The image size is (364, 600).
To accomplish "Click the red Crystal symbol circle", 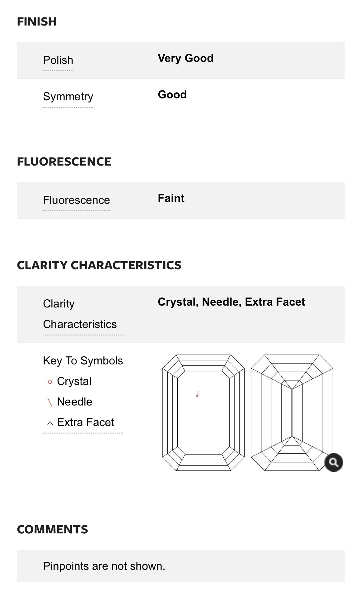I will (x=50, y=382).
